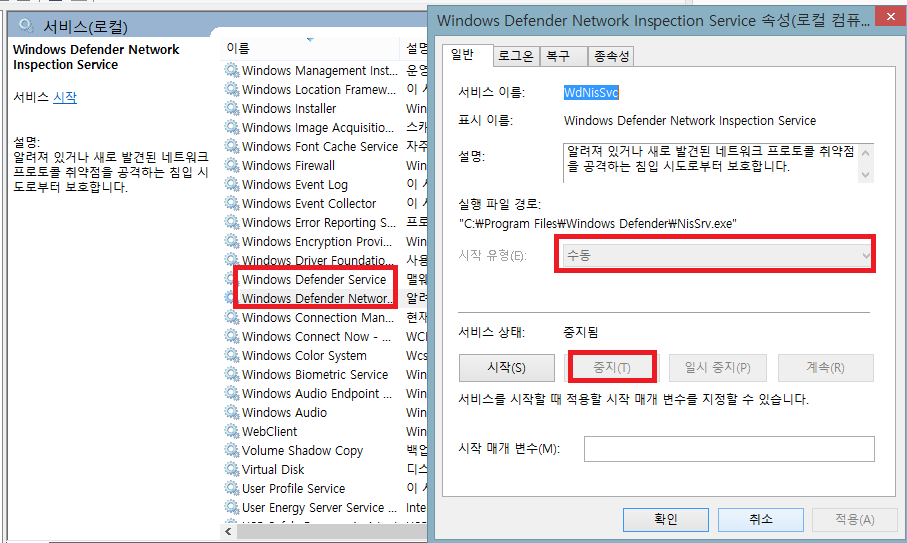Click the gear icon beside Windows Location Framew...
This screenshot has width=907, height=543.
click(232, 90)
